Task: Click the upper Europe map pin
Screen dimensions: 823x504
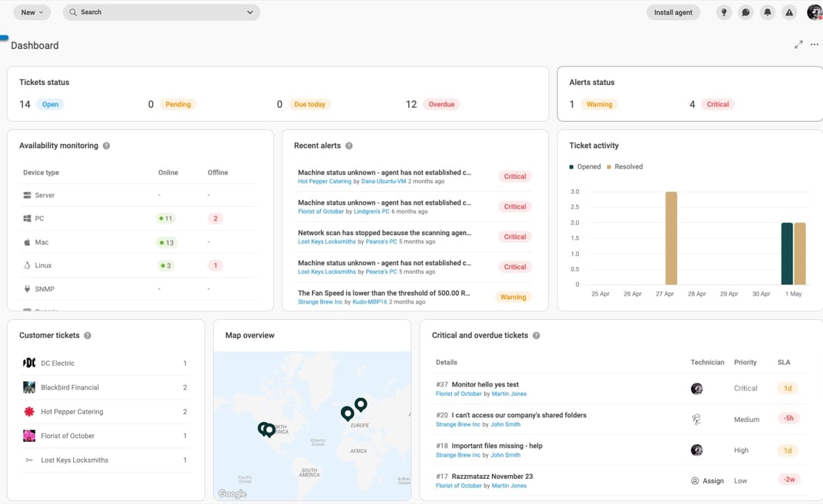Action: tap(361, 403)
